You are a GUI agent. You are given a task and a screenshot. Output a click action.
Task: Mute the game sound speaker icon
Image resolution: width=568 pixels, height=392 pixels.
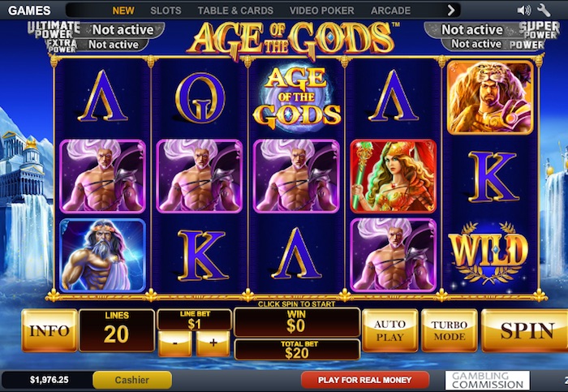[x=524, y=11]
